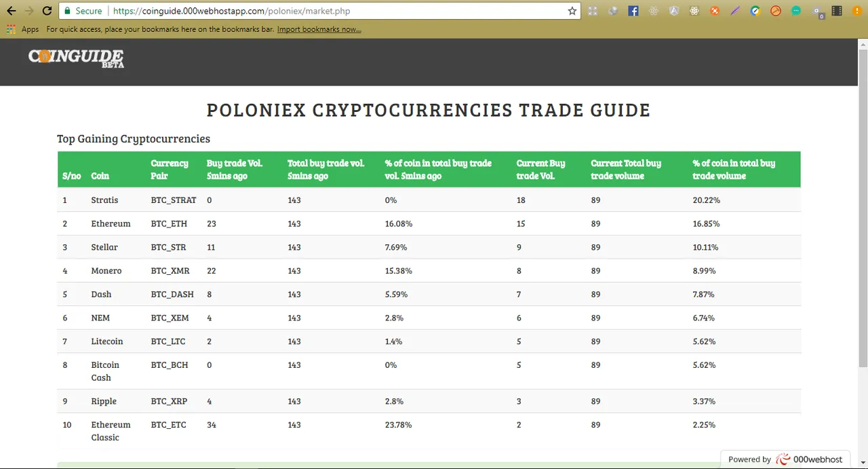The image size is (868, 469).
Task: Click the BTC_DASH currency pair
Action: tap(172, 294)
